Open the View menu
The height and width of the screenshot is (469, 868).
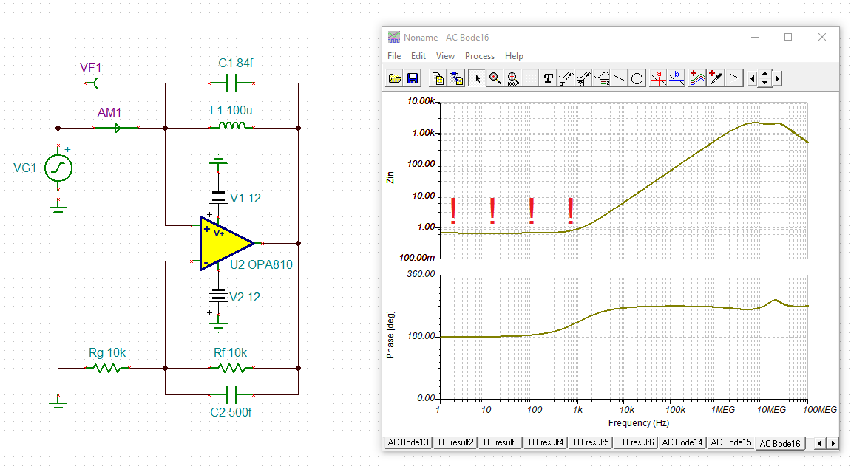(x=445, y=56)
